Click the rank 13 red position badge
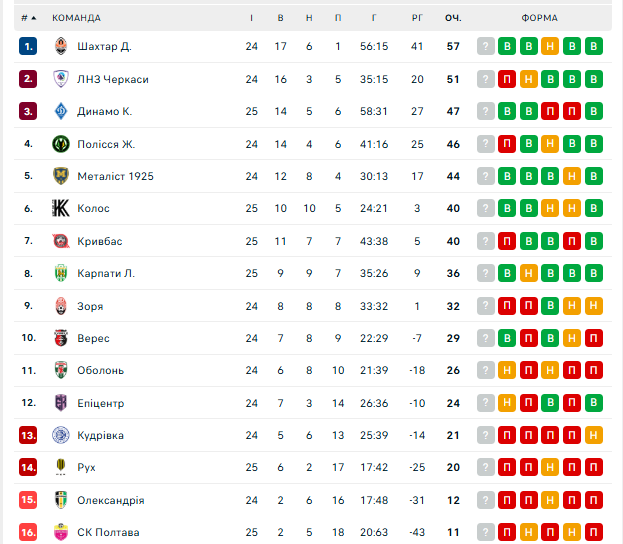The height and width of the screenshot is (544, 623). point(28,435)
